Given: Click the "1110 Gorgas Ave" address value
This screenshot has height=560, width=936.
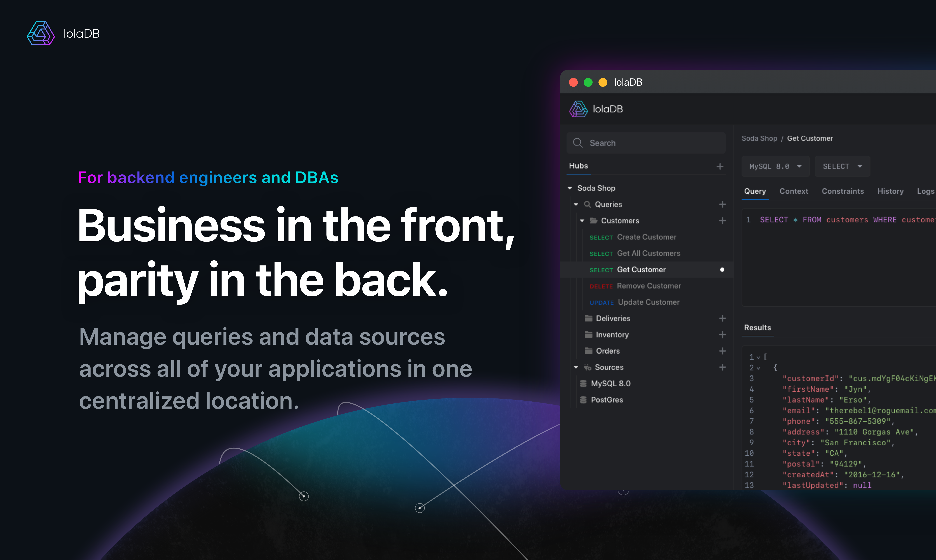Looking at the screenshot, I should pos(874,432).
